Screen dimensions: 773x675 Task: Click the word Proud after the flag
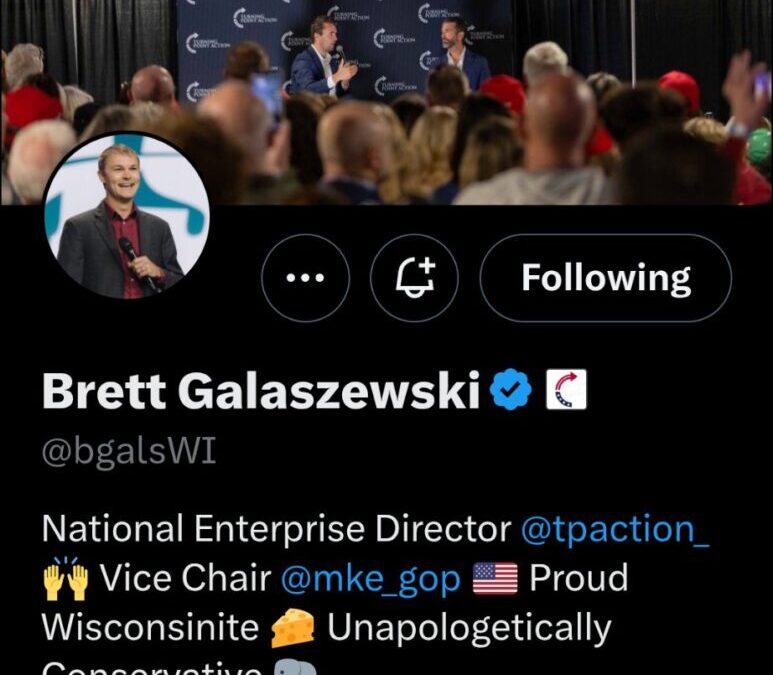[579, 577]
